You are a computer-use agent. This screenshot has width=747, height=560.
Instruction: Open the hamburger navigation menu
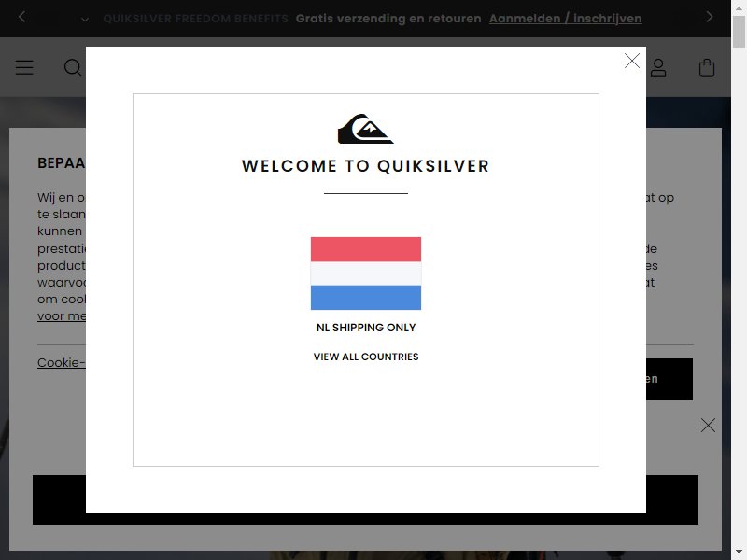pos(24,67)
